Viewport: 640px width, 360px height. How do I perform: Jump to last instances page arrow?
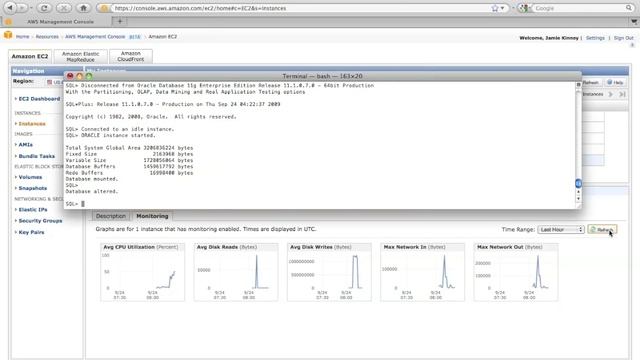pyautogui.click(x=622, y=94)
